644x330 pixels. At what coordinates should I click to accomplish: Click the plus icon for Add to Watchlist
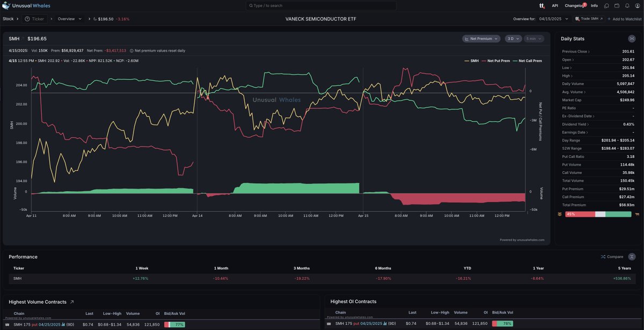pyautogui.click(x=609, y=19)
